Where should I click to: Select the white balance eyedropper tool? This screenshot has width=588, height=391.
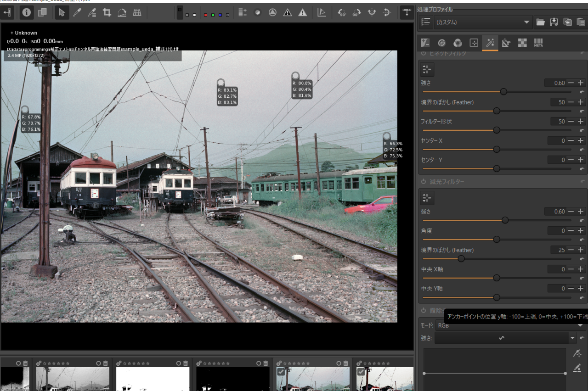coord(77,13)
